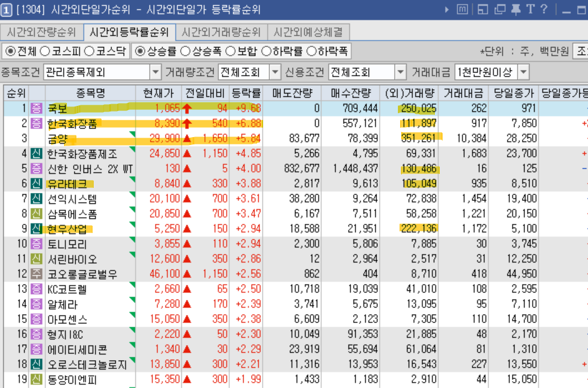
Task: Click the 신 badge on the 한국화장품제조 row
Action: (36, 153)
